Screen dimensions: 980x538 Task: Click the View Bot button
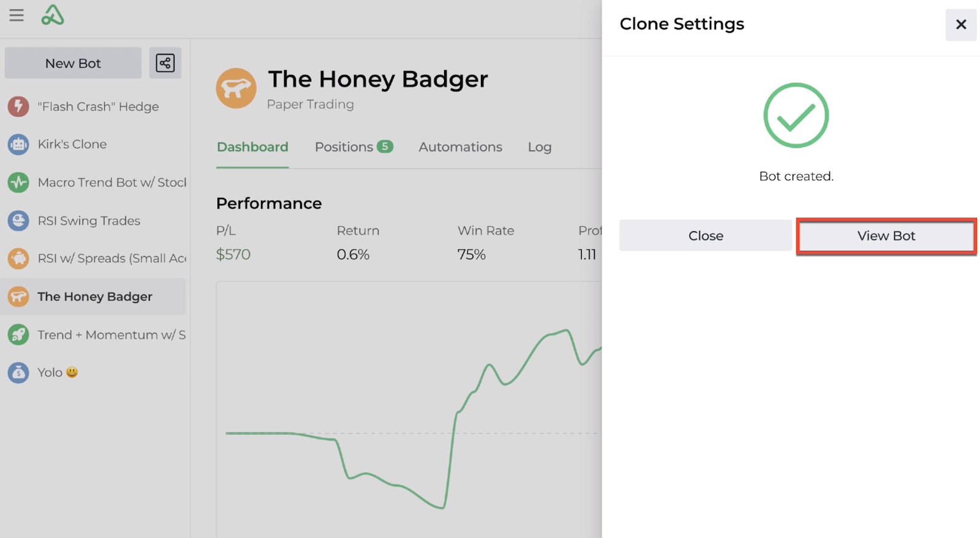(x=886, y=236)
